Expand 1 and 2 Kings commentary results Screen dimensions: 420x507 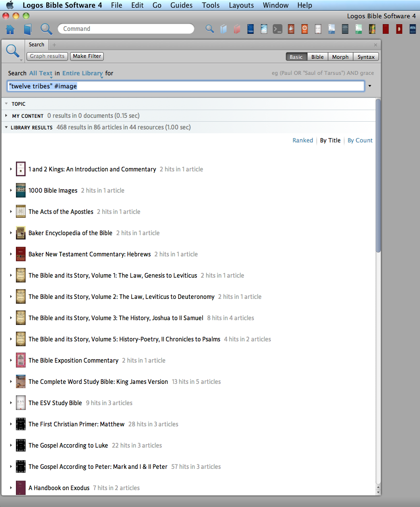(11, 169)
